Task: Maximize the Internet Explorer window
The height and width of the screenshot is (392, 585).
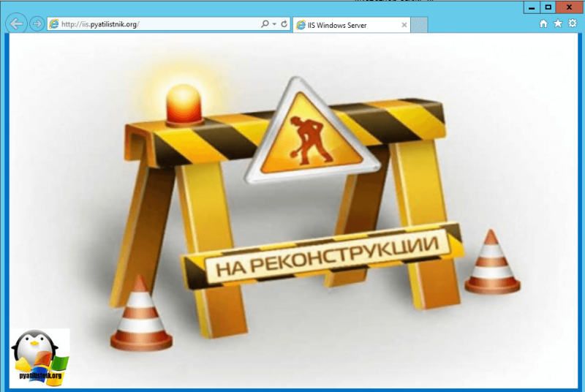Action: pos(548,7)
